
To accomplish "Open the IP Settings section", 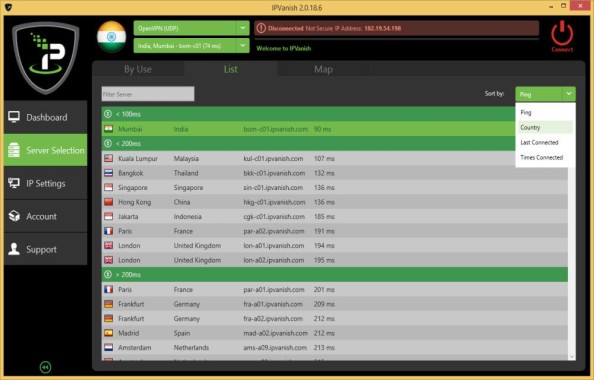I will coord(45,183).
